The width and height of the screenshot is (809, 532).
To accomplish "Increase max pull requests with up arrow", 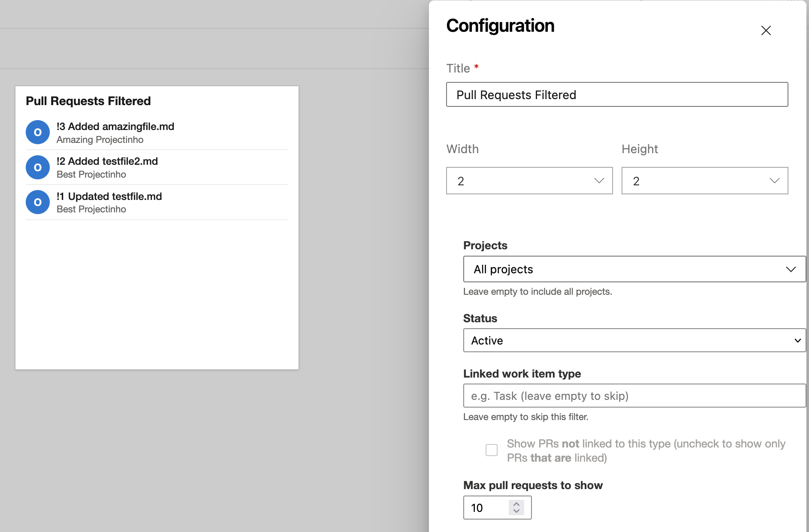I will [516, 504].
